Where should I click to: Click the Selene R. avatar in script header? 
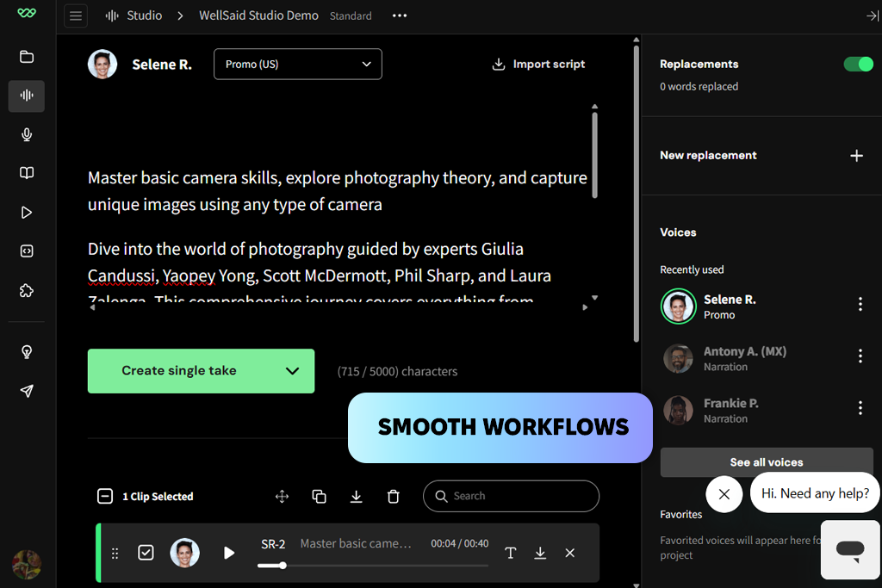pyautogui.click(x=102, y=64)
